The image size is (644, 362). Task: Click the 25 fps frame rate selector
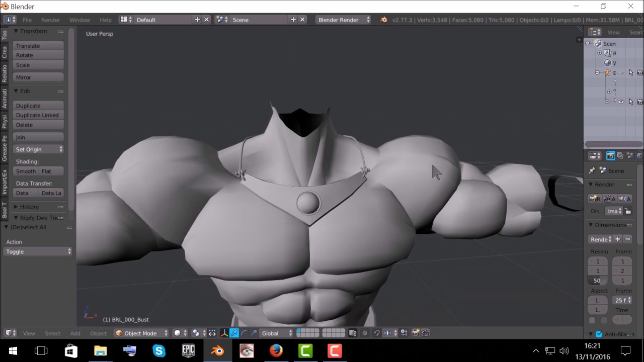point(622,300)
